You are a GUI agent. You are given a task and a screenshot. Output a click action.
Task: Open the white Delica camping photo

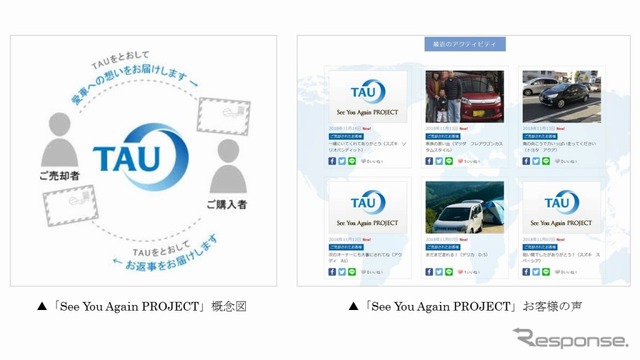(464, 207)
